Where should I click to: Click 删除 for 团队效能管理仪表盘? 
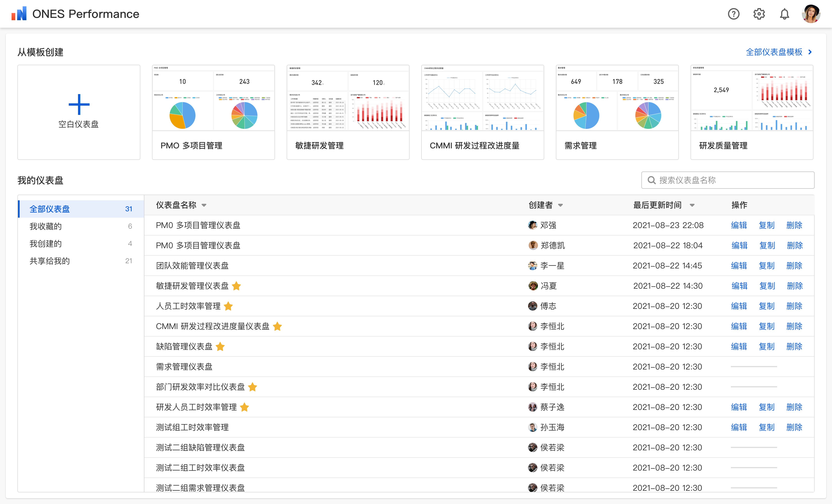click(794, 266)
